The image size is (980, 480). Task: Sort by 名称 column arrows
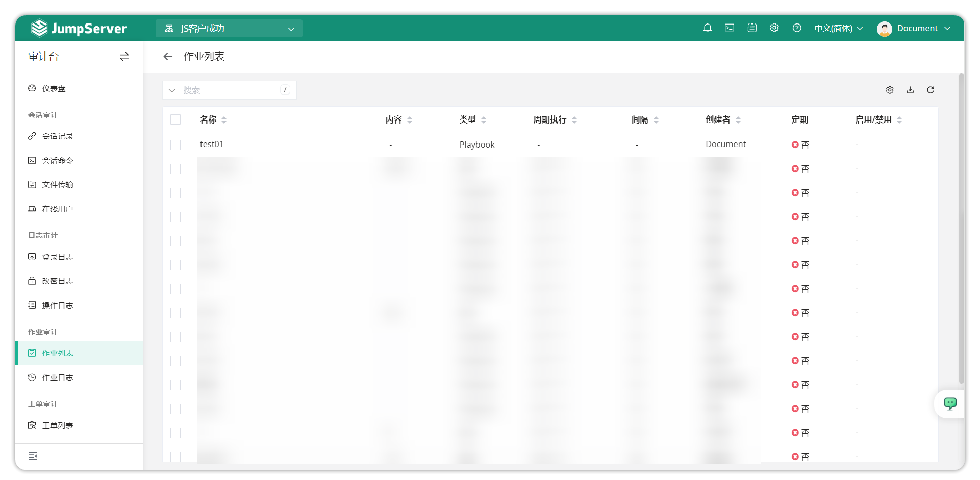224,120
